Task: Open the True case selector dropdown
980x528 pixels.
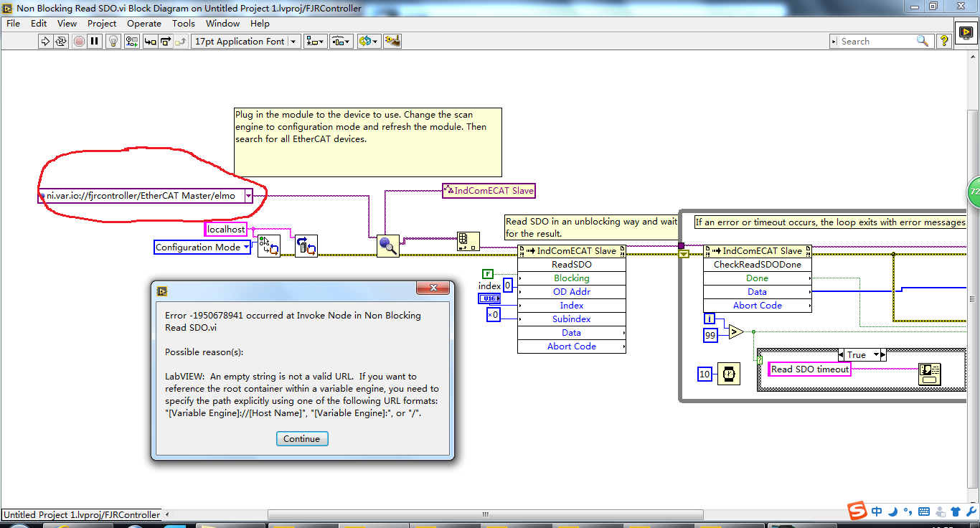Action: pos(877,354)
